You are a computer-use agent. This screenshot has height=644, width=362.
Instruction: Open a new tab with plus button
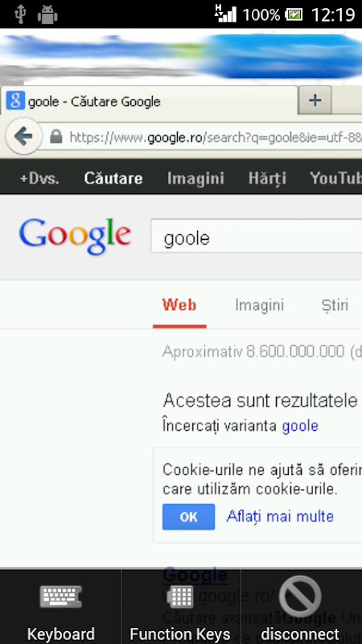[x=315, y=100]
